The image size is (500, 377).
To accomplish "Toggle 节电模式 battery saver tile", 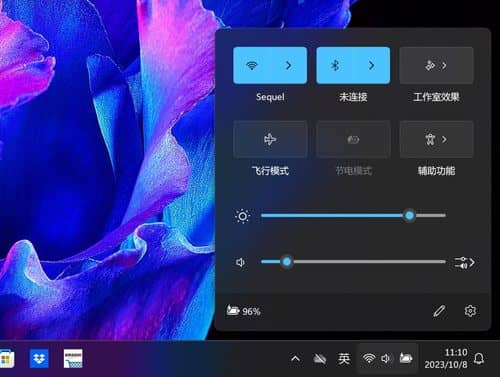I will click(x=353, y=139).
